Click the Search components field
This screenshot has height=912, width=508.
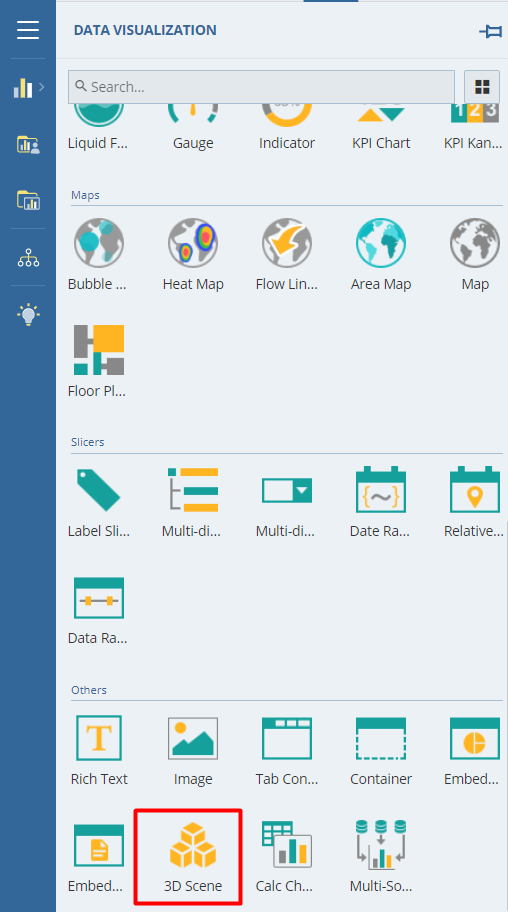coord(261,87)
